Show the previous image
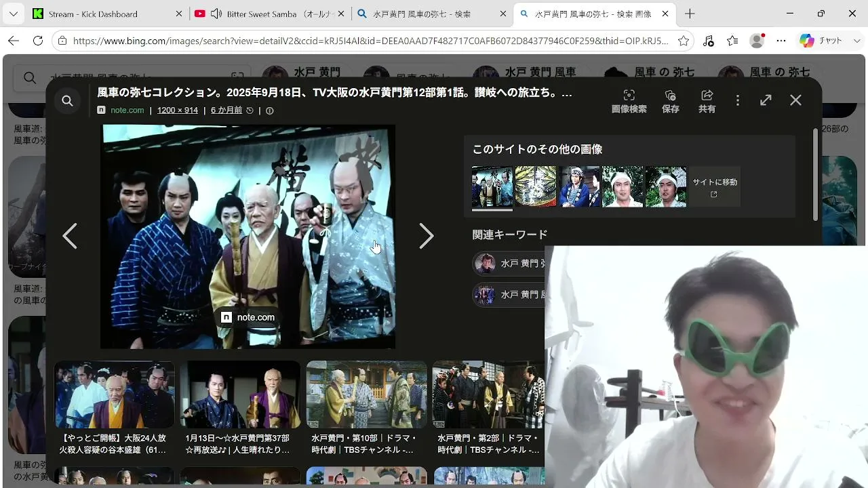868x488 pixels. (70, 236)
